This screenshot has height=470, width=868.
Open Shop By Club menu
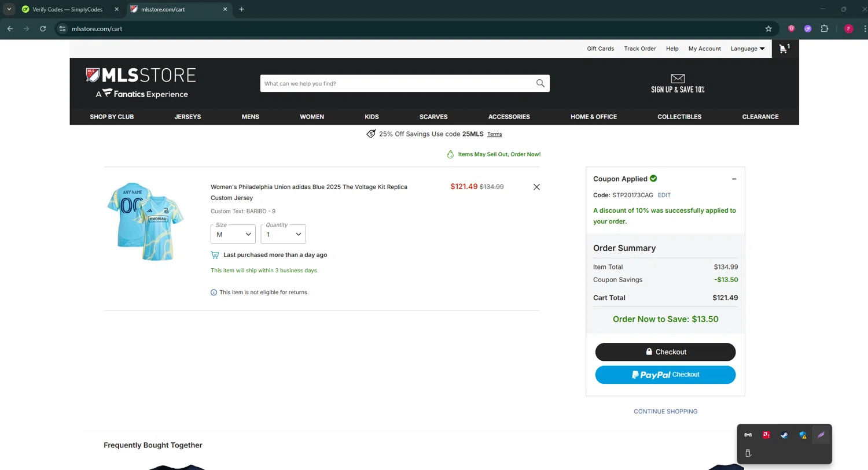click(x=112, y=117)
